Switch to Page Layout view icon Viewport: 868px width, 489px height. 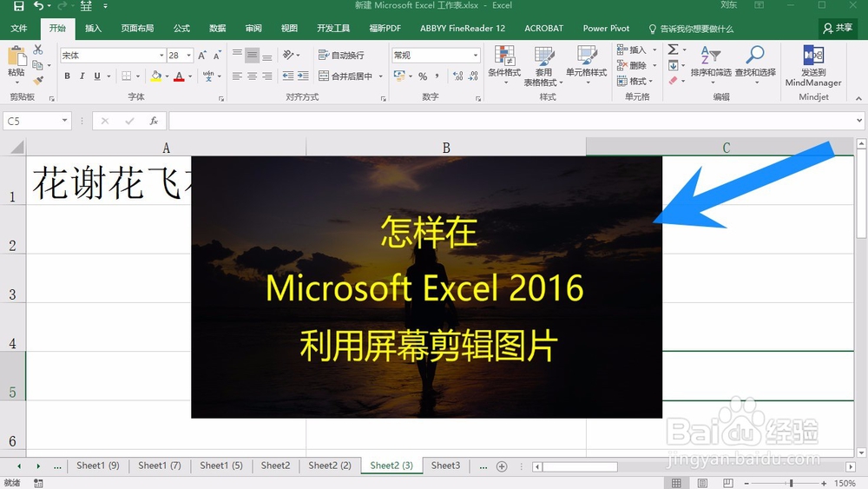(702, 483)
